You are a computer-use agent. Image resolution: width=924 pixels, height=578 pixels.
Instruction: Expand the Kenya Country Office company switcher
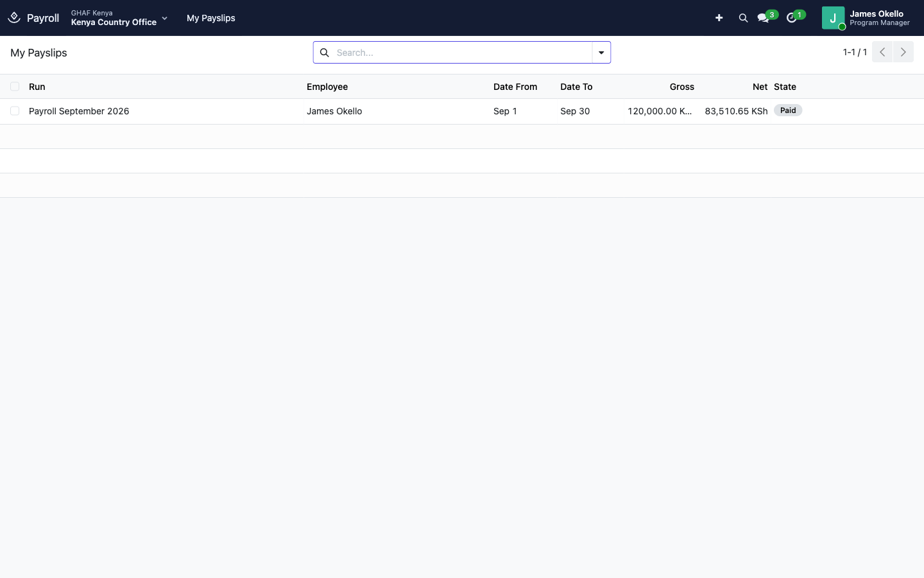click(x=119, y=18)
